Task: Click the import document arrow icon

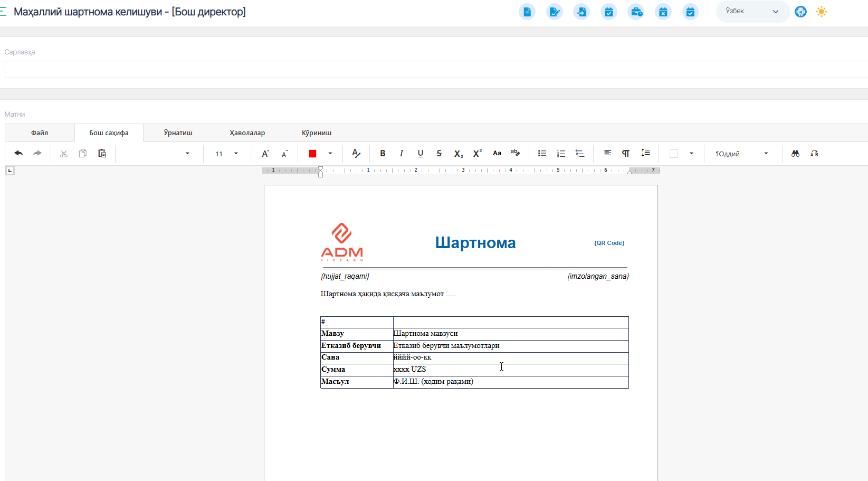Action: tap(581, 12)
